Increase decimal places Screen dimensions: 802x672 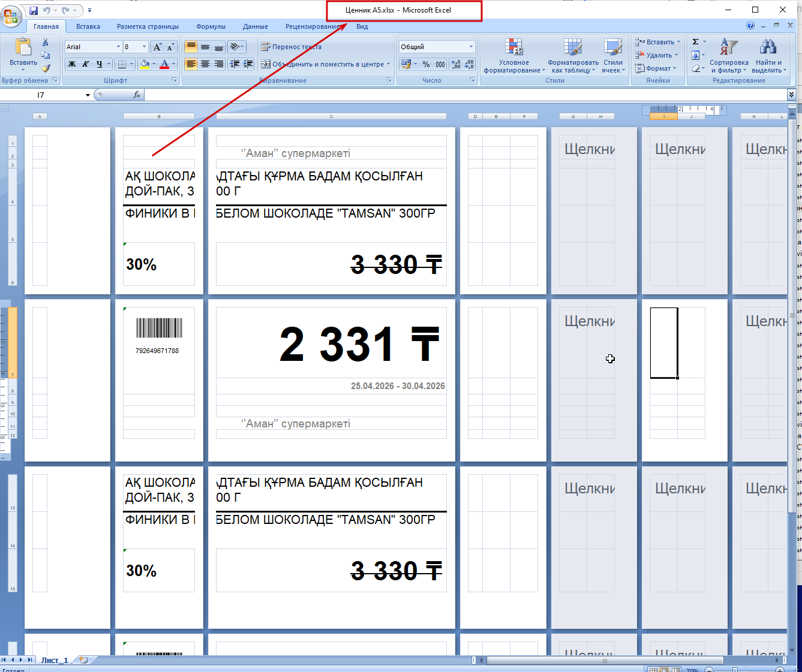point(456,64)
